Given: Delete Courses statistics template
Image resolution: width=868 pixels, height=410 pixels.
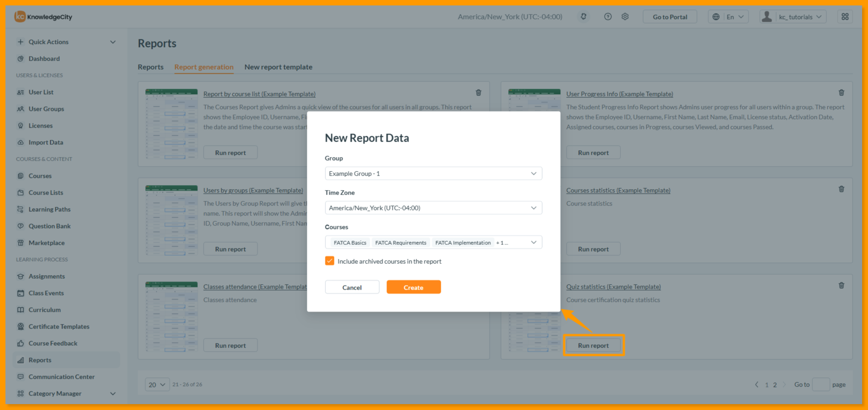Looking at the screenshot, I should coord(841,189).
